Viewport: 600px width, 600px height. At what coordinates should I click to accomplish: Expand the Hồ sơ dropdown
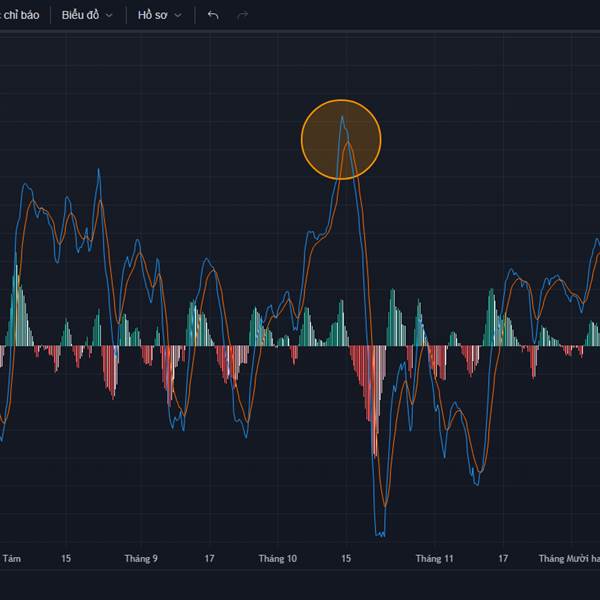[160, 15]
